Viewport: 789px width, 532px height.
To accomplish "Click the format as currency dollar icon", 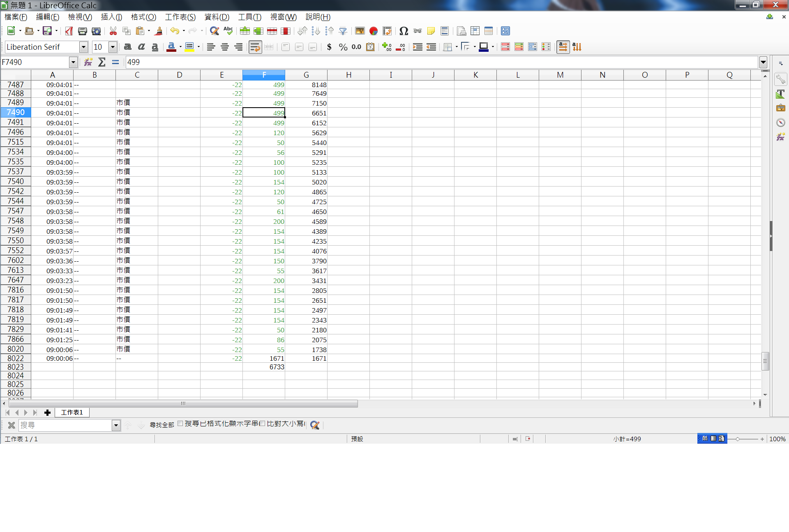I will tap(329, 47).
